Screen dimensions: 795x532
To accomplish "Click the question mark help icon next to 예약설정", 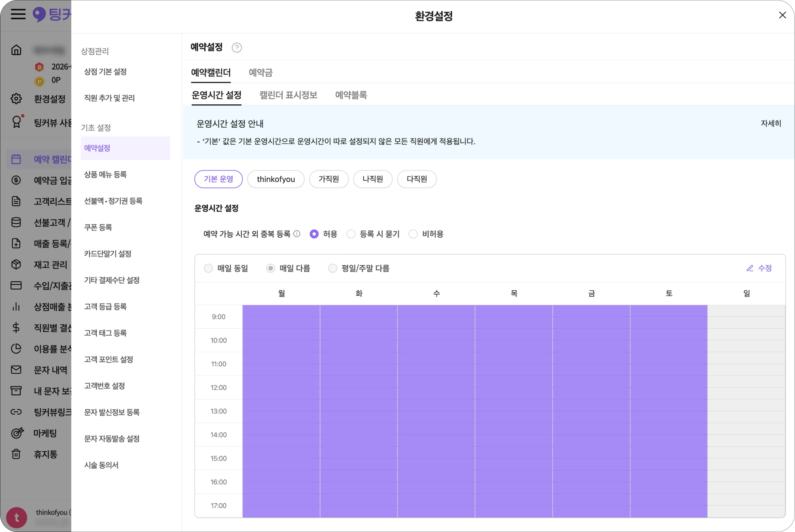I will pos(236,47).
